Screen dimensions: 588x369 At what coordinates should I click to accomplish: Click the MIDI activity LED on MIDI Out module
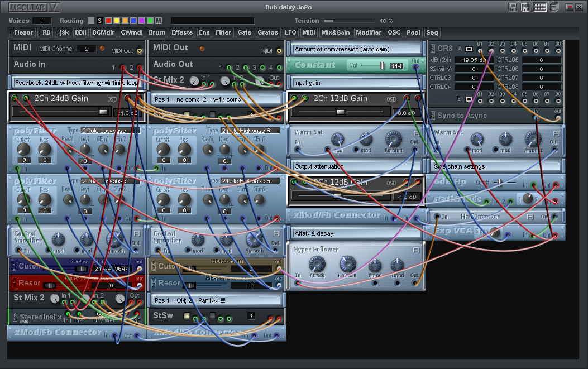pos(202,49)
